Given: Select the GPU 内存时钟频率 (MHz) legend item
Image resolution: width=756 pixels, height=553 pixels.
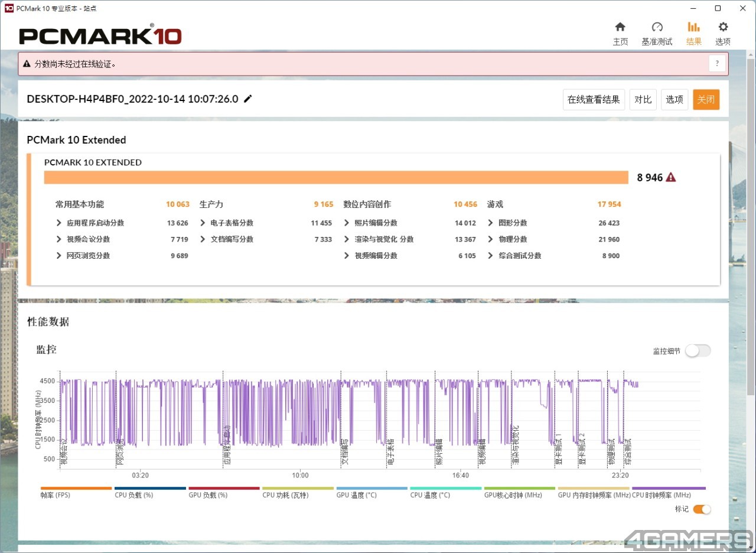Looking at the screenshot, I should pos(594,492).
